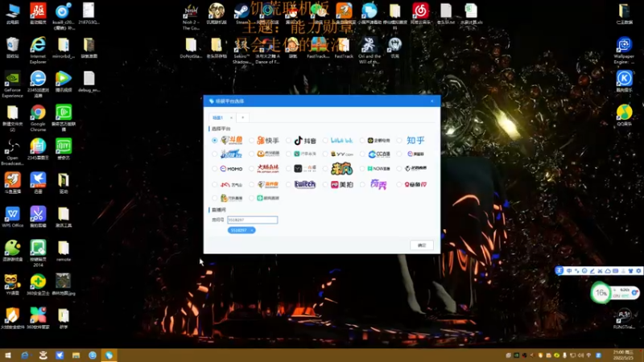Open the This PC desktop icon
Screen dimensions: 644x362
click(x=12, y=13)
